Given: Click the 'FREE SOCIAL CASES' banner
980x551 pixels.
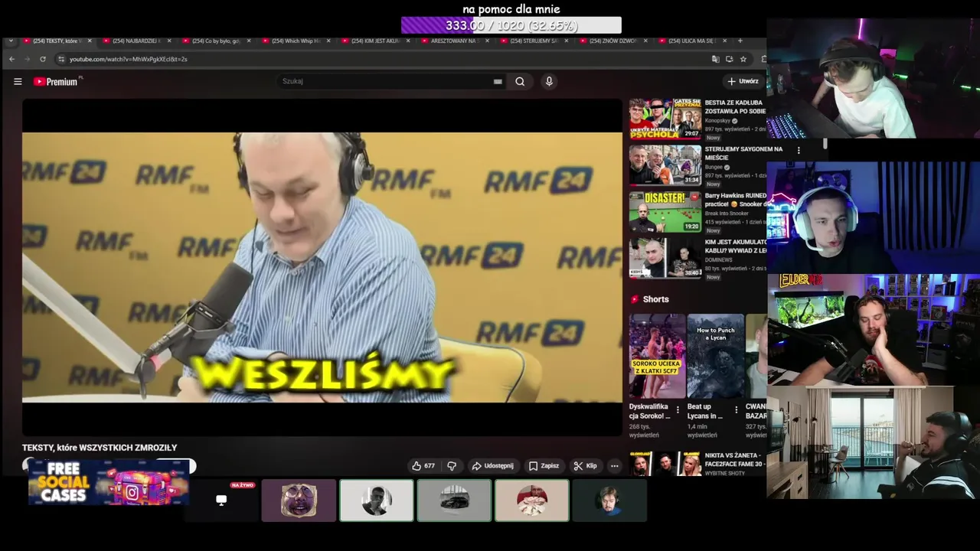Looking at the screenshot, I should [x=109, y=483].
